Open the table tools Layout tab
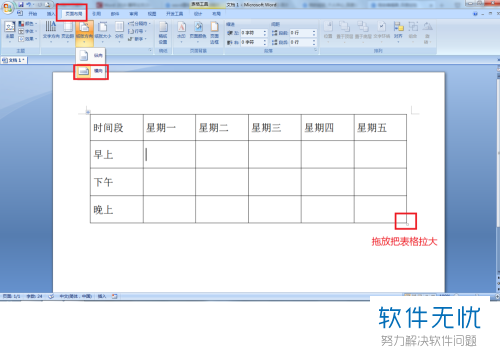Image resolution: width=500 pixels, height=361 pixels. (x=216, y=14)
